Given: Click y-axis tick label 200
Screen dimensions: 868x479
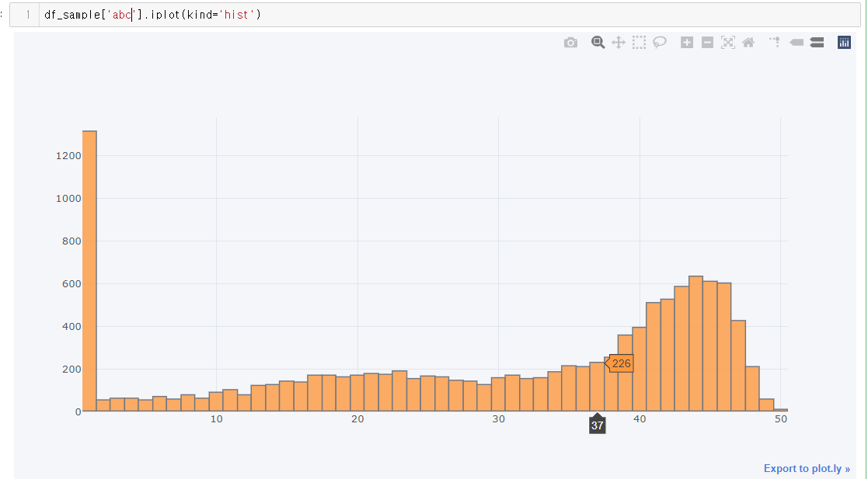Looking at the screenshot, I should [x=71, y=369].
